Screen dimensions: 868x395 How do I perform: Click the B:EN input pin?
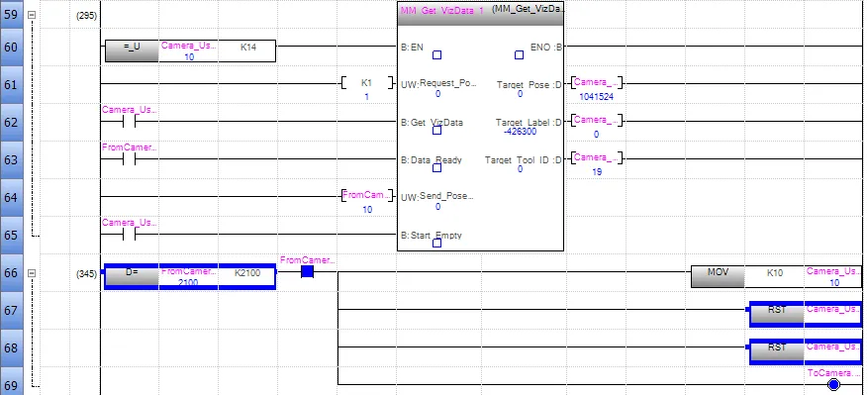click(x=412, y=48)
